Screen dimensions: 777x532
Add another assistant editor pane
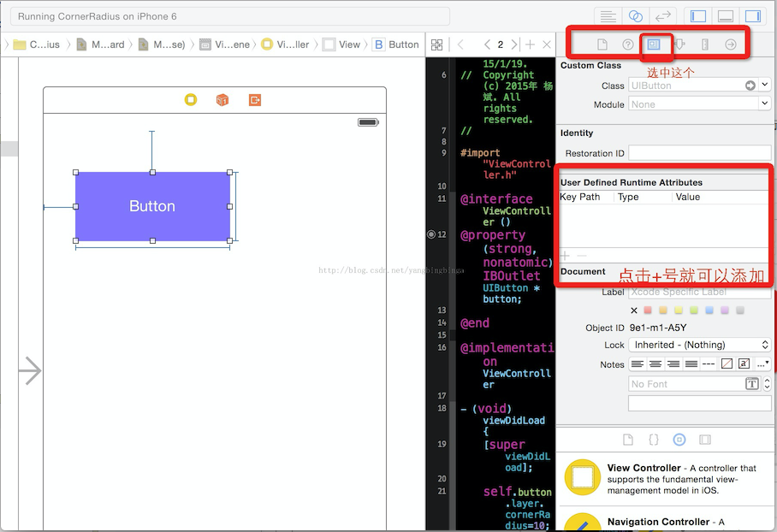pos(530,44)
